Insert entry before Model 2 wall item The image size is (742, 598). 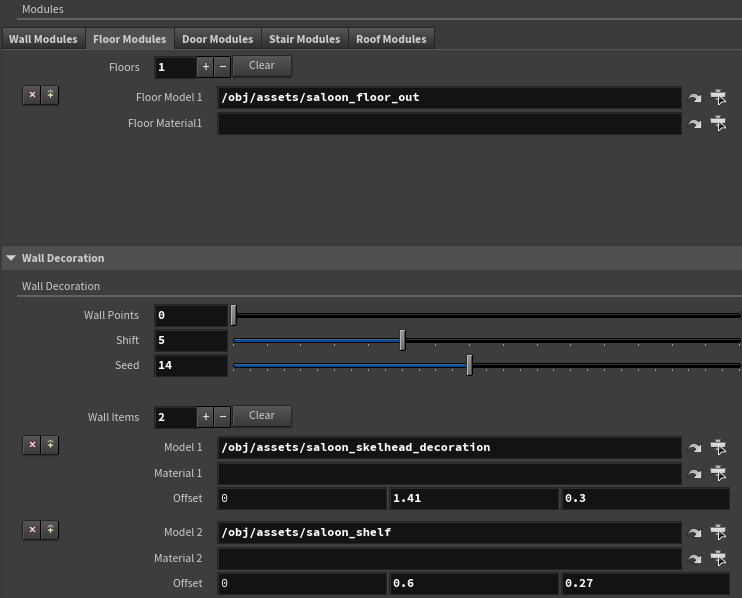point(50,530)
